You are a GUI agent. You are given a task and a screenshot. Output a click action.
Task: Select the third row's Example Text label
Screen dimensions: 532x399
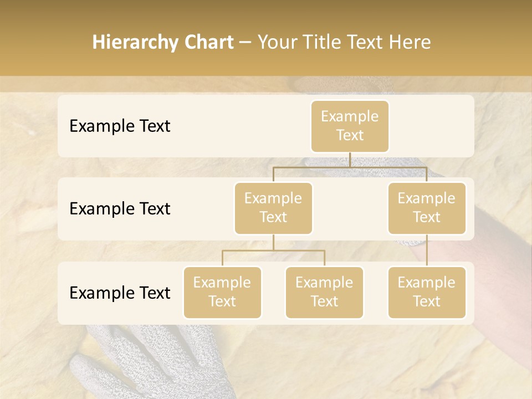pos(120,293)
